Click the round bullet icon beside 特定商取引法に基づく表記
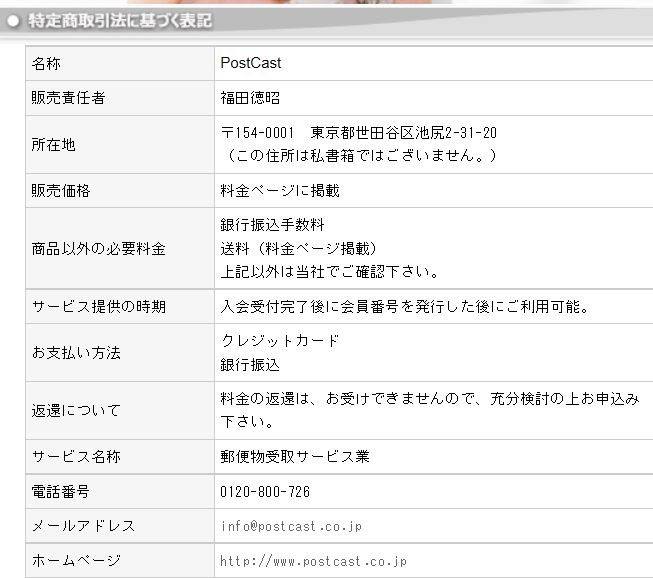This screenshot has width=653, height=578. click(x=13, y=21)
